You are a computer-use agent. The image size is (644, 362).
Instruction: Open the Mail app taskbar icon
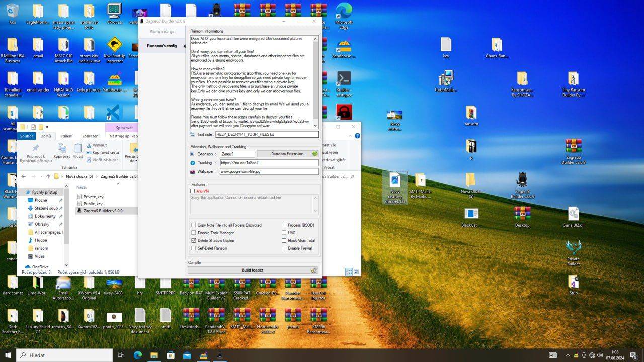[x=187, y=355]
